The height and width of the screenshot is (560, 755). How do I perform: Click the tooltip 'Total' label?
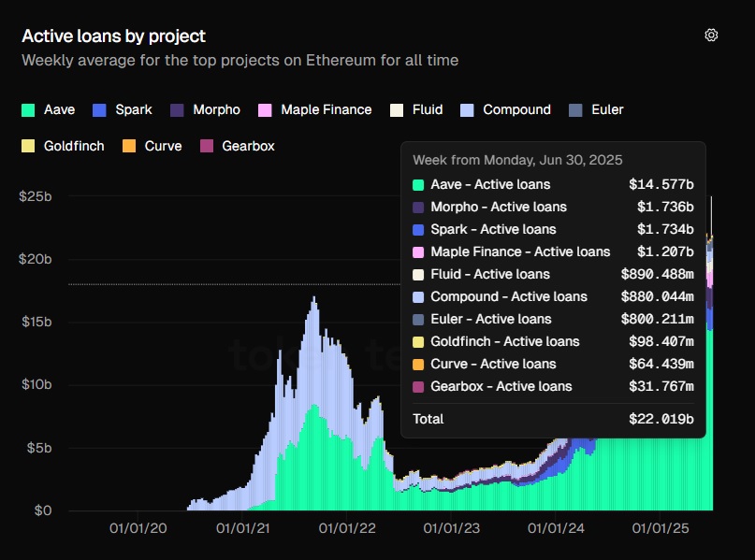[x=428, y=419]
